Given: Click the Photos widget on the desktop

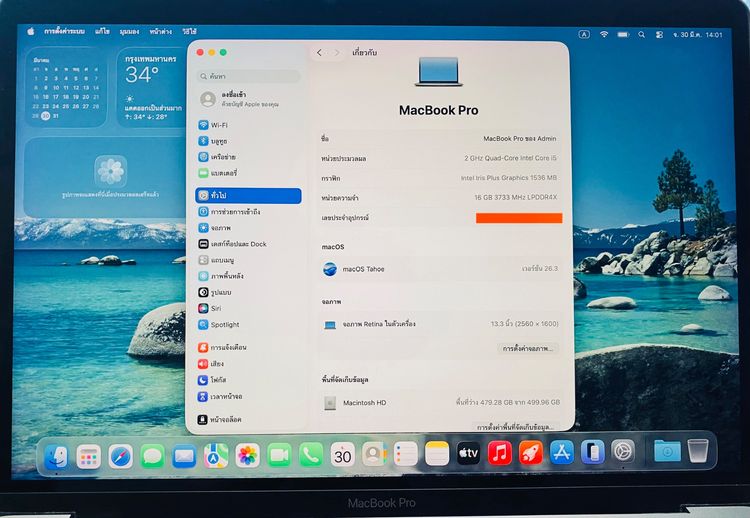Looking at the screenshot, I should point(105,177).
